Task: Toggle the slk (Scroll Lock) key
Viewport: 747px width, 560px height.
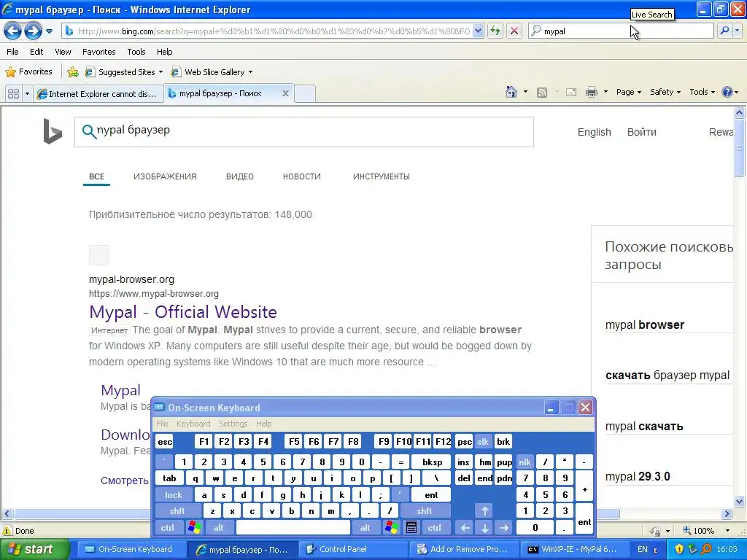Action: (x=483, y=442)
